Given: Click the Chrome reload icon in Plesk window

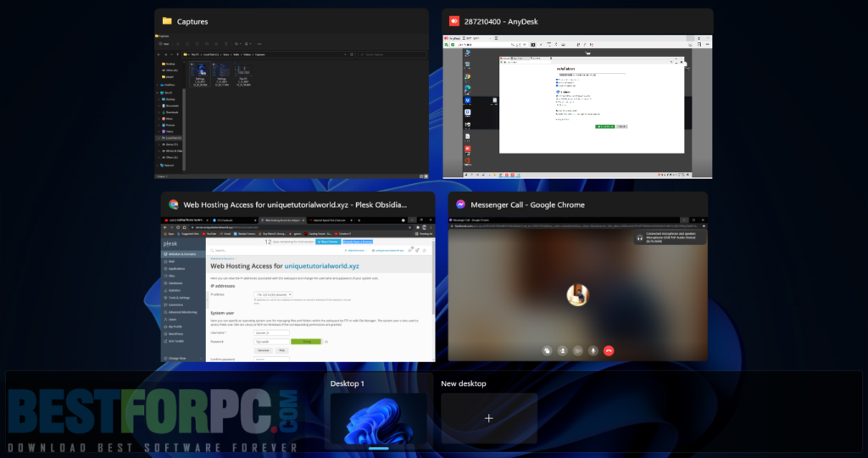Looking at the screenshot, I should tap(178, 227).
